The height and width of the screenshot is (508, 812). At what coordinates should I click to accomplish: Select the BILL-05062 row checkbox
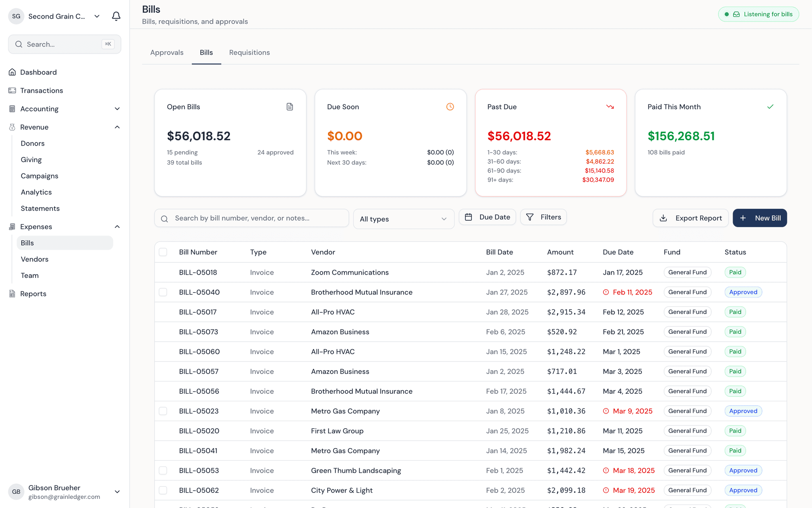tap(163, 491)
